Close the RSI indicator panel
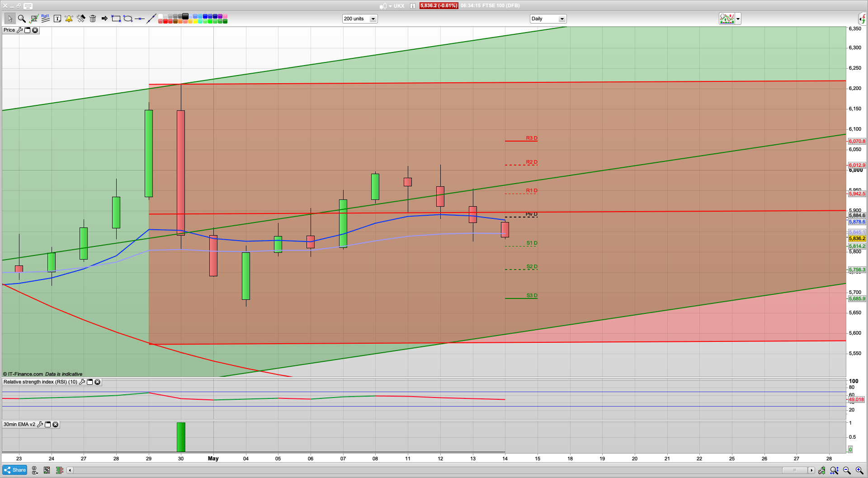868x478 pixels. [97, 382]
